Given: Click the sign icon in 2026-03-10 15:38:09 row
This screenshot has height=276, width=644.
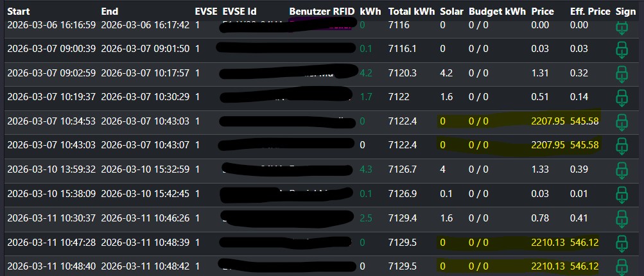Looking at the screenshot, I should (621, 194).
